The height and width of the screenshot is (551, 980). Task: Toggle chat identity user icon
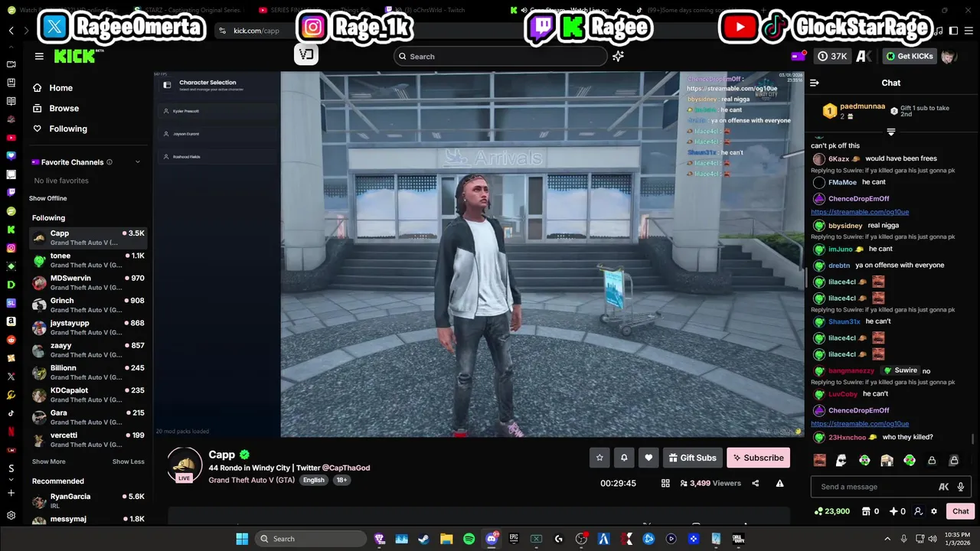(918, 511)
